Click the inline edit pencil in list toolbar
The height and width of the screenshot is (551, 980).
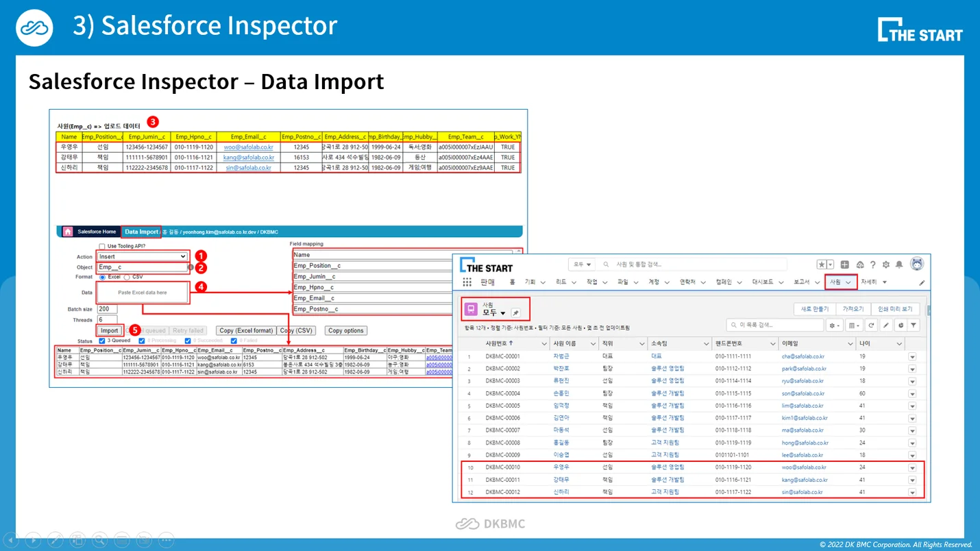click(x=886, y=325)
